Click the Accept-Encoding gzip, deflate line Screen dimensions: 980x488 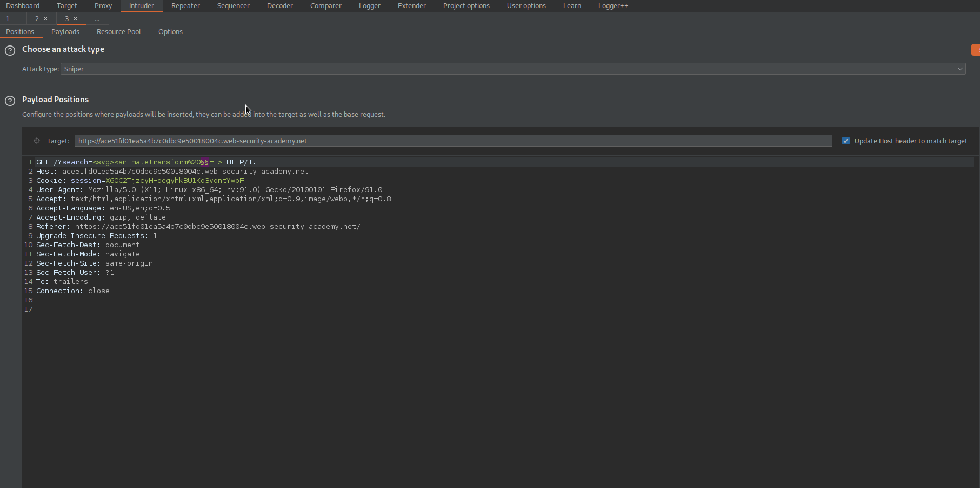(x=101, y=217)
